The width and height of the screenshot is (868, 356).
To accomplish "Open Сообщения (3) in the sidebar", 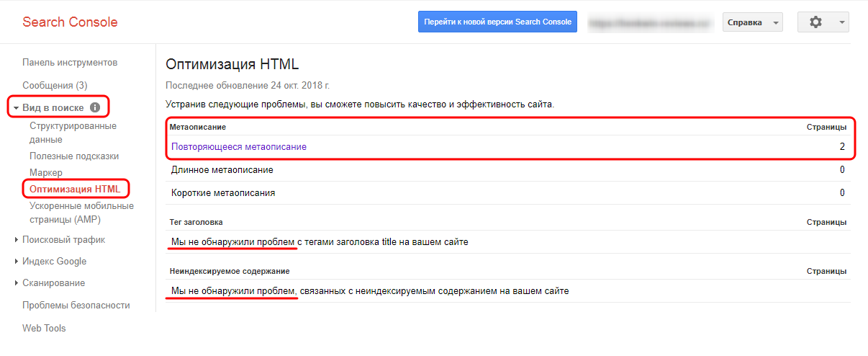I will [55, 85].
